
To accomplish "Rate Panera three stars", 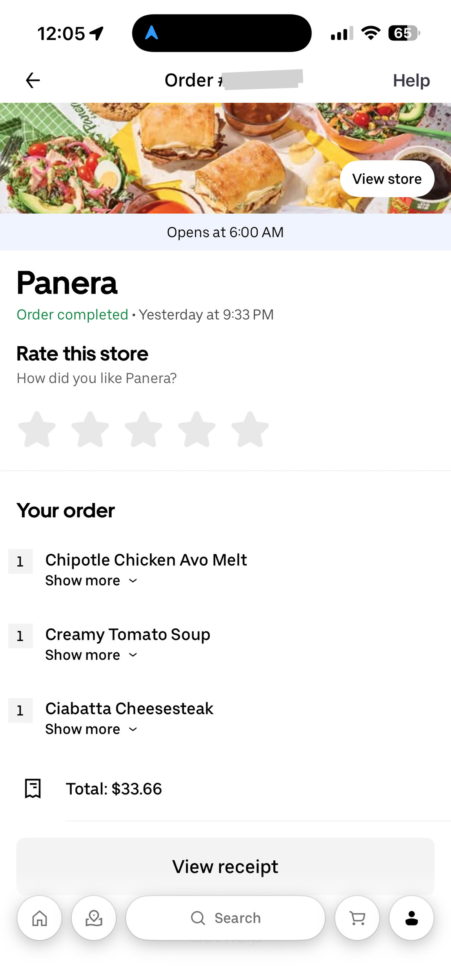I will point(144,429).
